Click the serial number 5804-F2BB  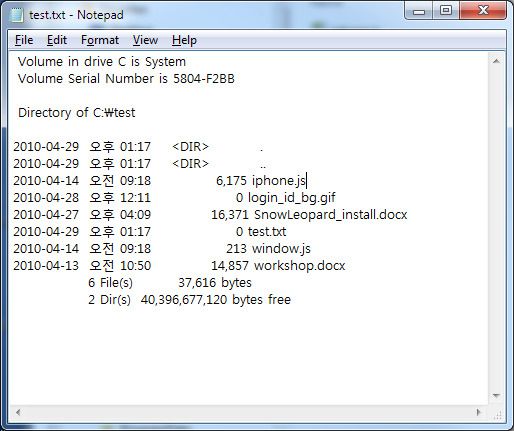[x=204, y=79]
